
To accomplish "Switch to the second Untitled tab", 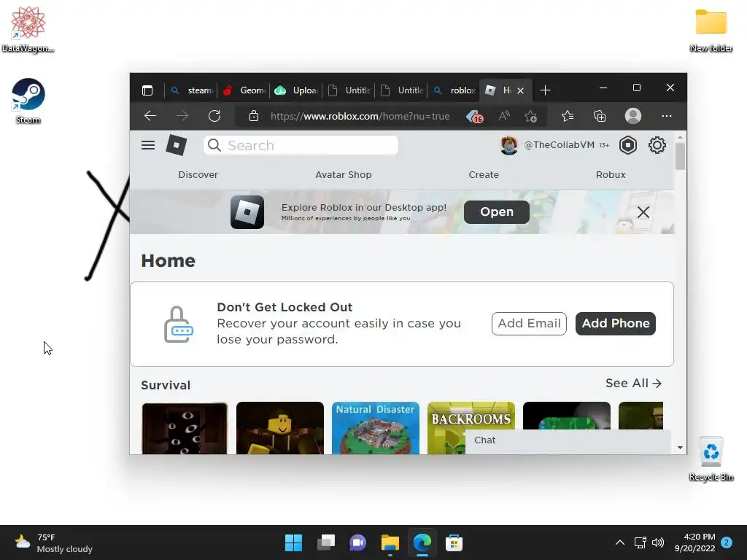I will 401,90.
